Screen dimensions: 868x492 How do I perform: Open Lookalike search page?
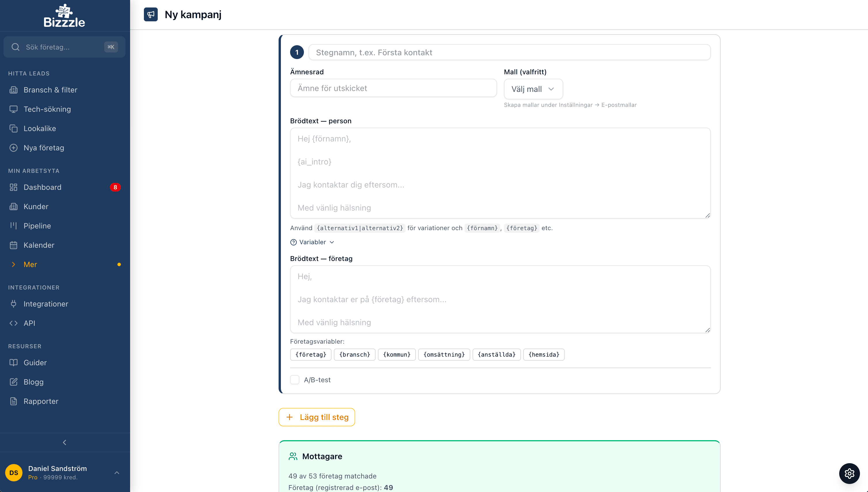[x=39, y=128]
